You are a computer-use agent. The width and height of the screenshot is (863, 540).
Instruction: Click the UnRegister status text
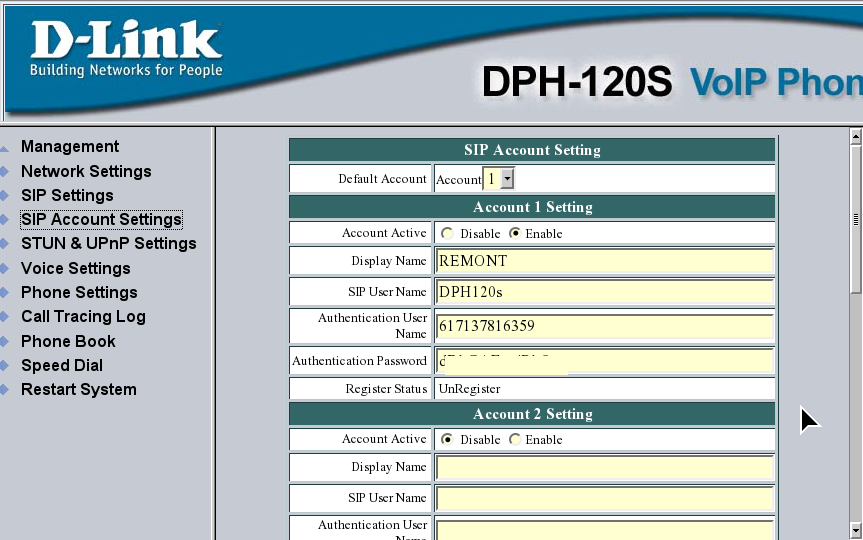click(x=469, y=389)
